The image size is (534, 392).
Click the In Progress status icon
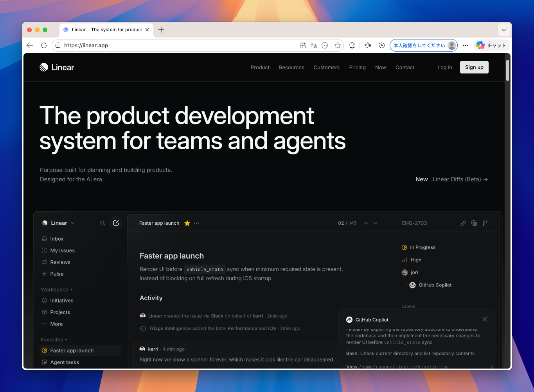point(405,247)
